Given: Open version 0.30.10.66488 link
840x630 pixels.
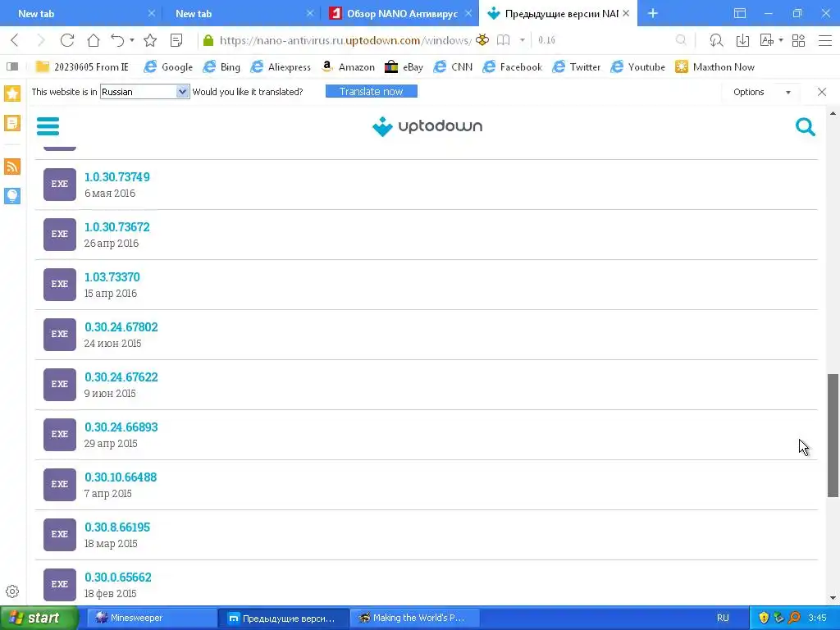Looking at the screenshot, I should point(121,477).
